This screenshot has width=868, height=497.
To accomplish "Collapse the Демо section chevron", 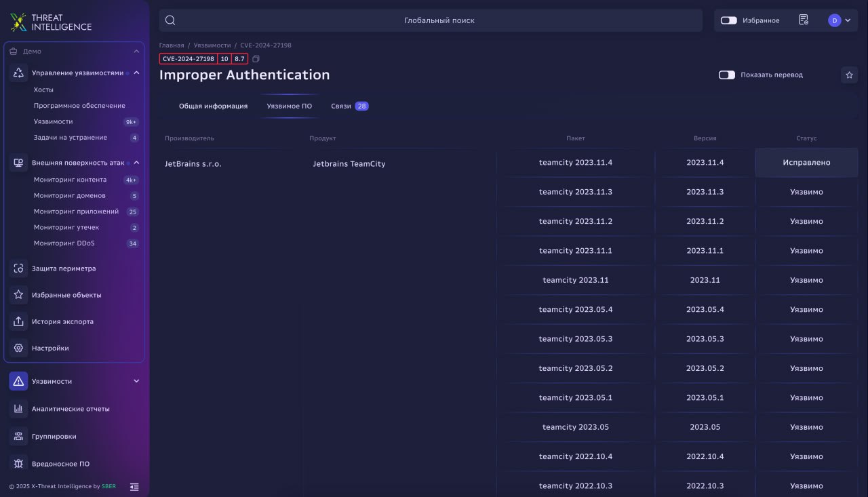I will tap(136, 52).
